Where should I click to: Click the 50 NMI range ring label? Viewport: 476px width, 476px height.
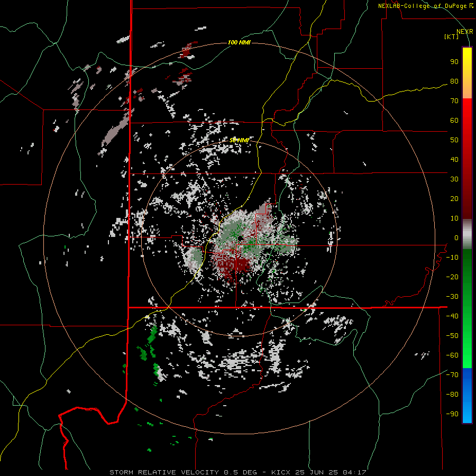(x=239, y=140)
